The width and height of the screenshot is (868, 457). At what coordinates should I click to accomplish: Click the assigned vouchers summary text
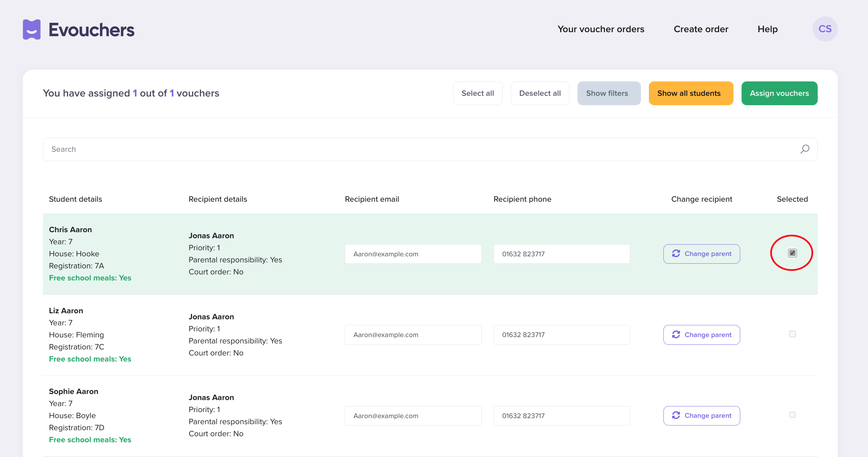(131, 93)
